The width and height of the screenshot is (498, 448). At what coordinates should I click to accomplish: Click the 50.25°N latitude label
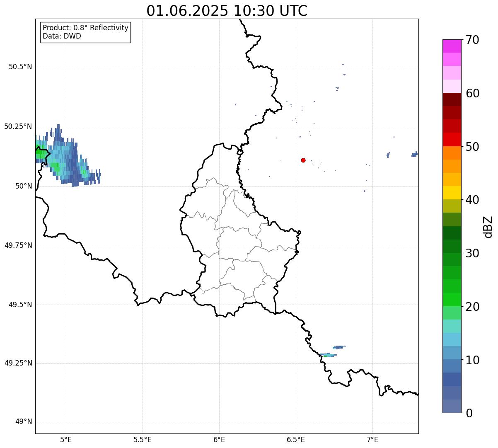coord(18,126)
